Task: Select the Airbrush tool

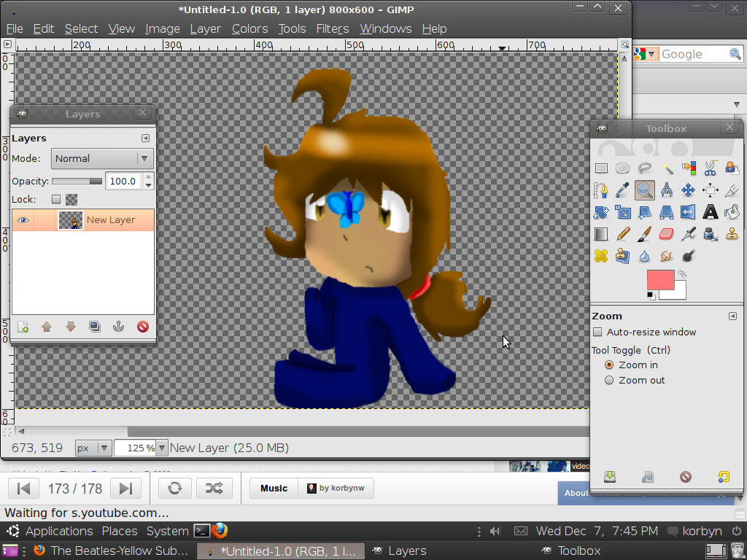Action: coord(689,234)
